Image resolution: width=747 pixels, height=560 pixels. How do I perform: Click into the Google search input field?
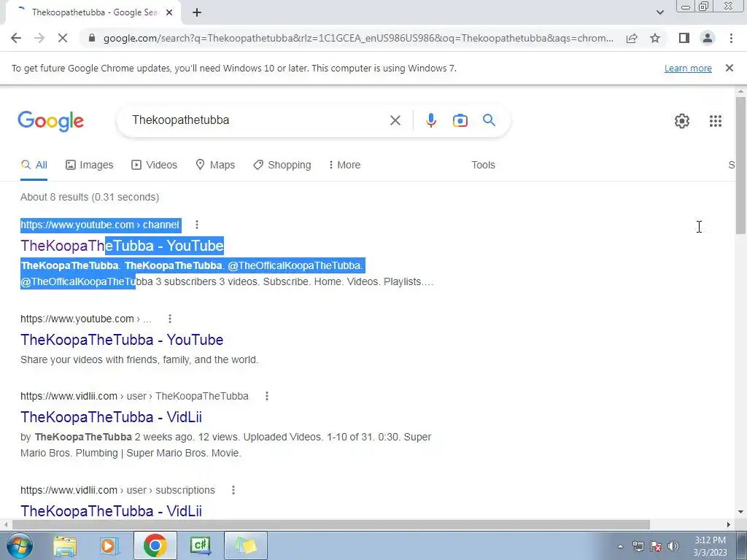[258, 120]
